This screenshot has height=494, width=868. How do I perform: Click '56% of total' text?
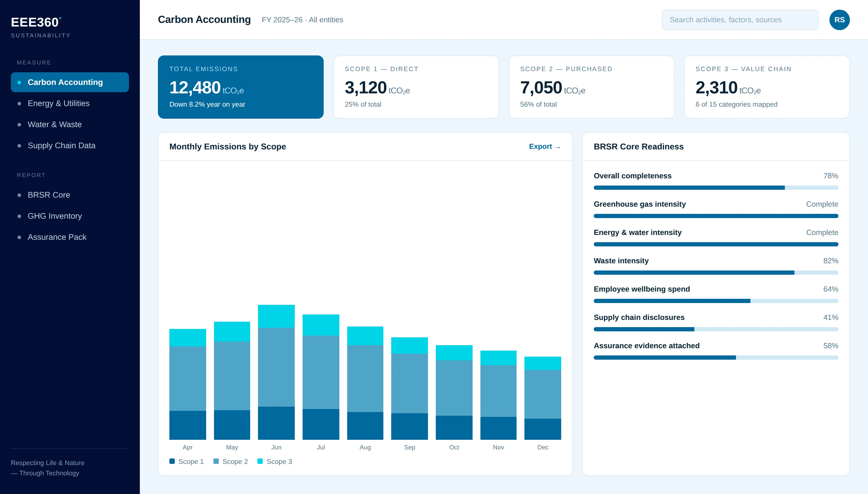[538, 104]
